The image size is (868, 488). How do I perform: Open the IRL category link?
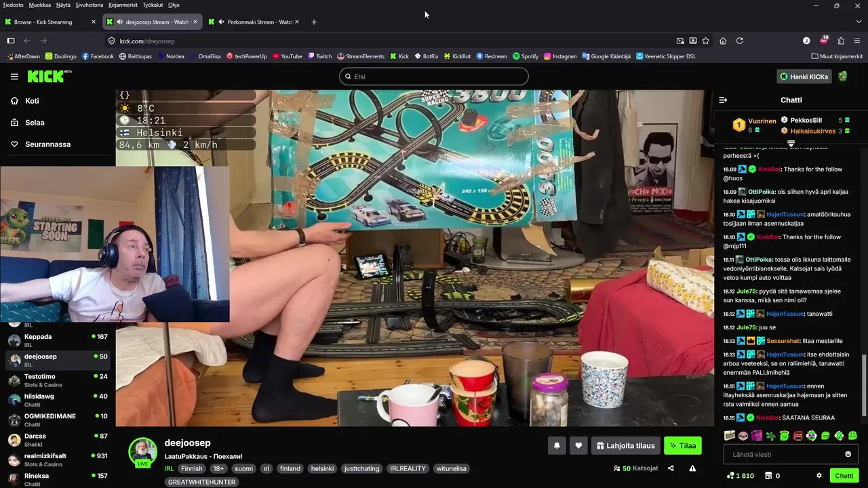point(169,468)
